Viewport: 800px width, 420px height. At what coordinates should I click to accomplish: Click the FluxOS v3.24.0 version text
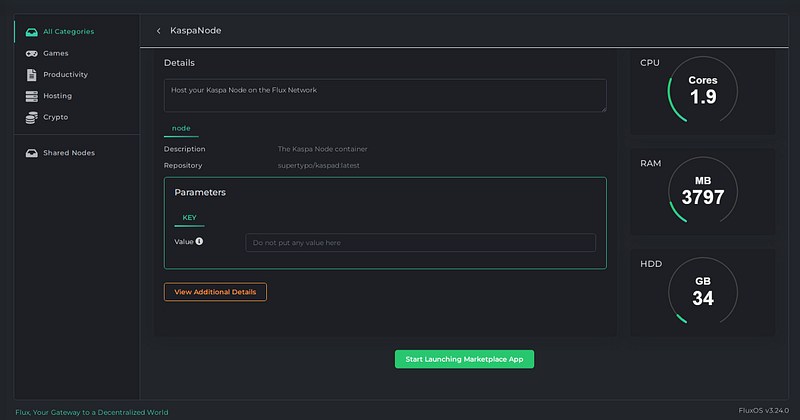pyautogui.click(x=763, y=410)
